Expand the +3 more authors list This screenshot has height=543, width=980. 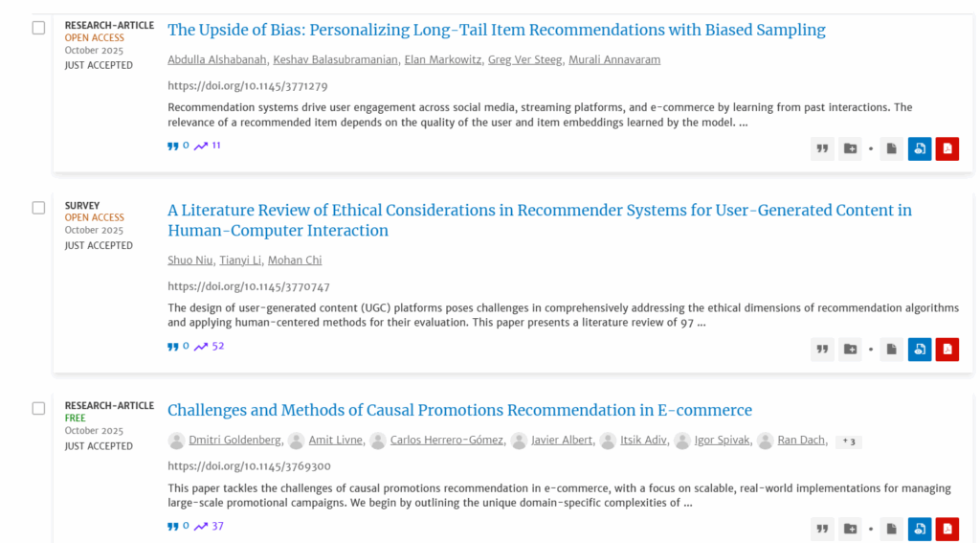point(847,441)
